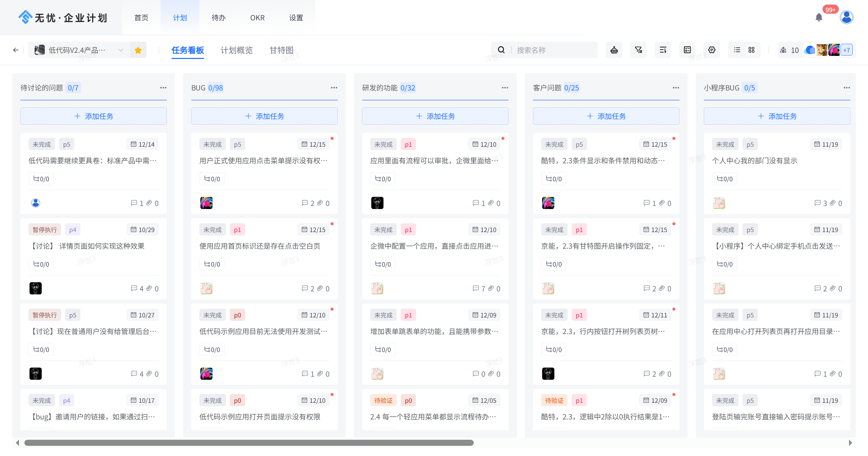Switch to list view mode

point(737,50)
